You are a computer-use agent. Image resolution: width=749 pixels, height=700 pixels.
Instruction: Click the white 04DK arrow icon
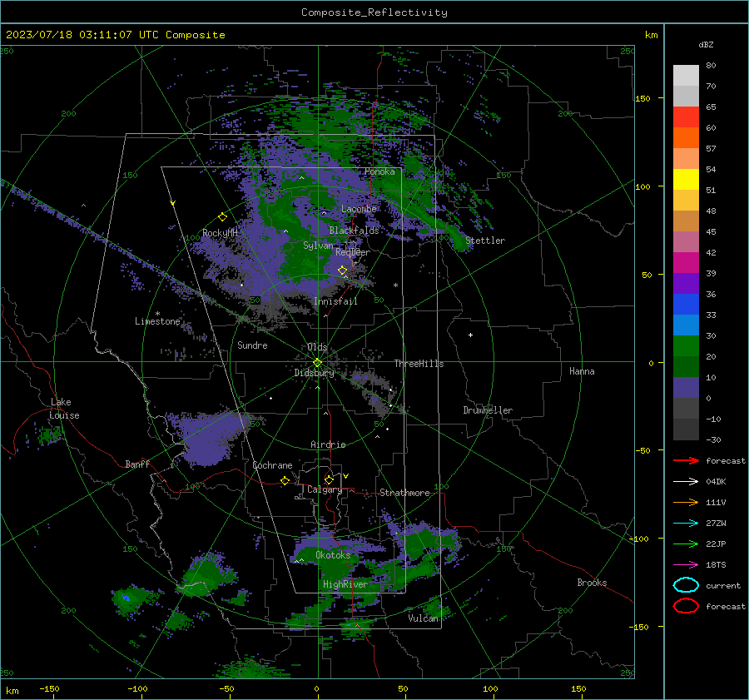(x=686, y=481)
